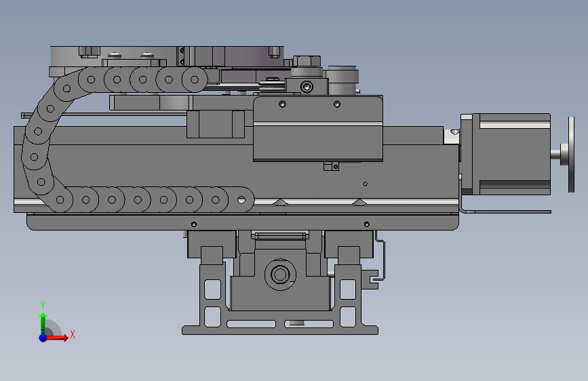Click the red X axis arrow of the triad

57,338
